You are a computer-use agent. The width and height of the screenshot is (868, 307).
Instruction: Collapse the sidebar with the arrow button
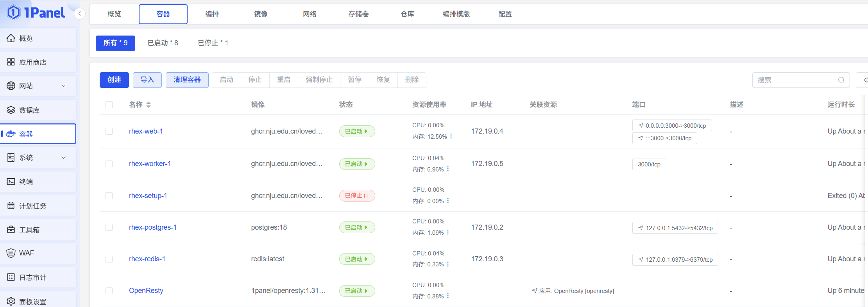point(80,14)
